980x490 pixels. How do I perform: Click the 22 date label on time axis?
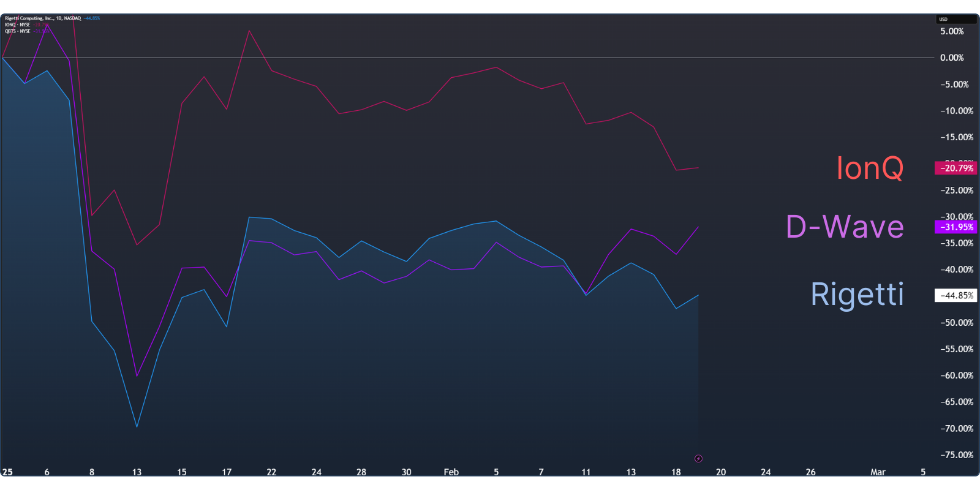pos(271,472)
